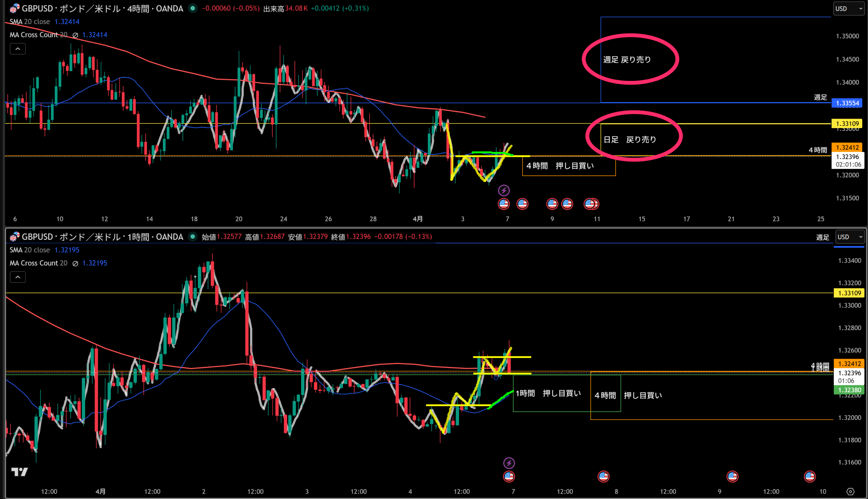This screenshot has height=499, width=868.
Task: Open chart settings gear icon bottom right
Action: tap(850, 492)
